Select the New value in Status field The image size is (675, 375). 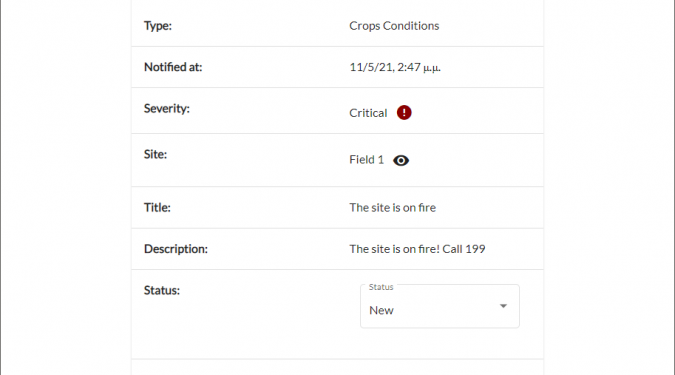point(381,310)
